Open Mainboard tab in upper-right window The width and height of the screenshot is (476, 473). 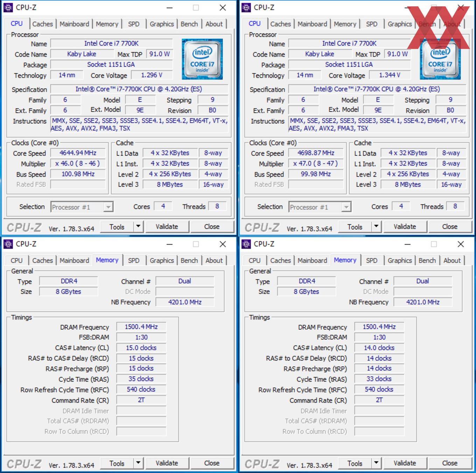(x=312, y=24)
